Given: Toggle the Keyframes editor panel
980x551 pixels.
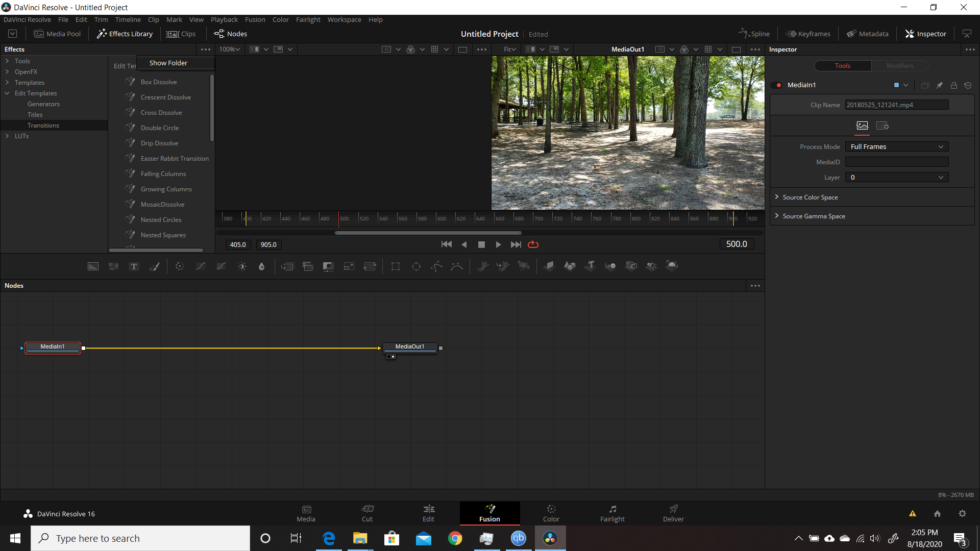Looking at the screenshot, I should click(x=808, y=34).
